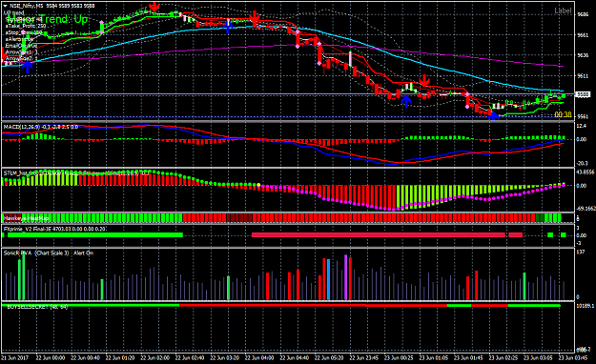596x364 pixels.
Task: Click the current price tag on price axis
Action: (x=583, y=94)
